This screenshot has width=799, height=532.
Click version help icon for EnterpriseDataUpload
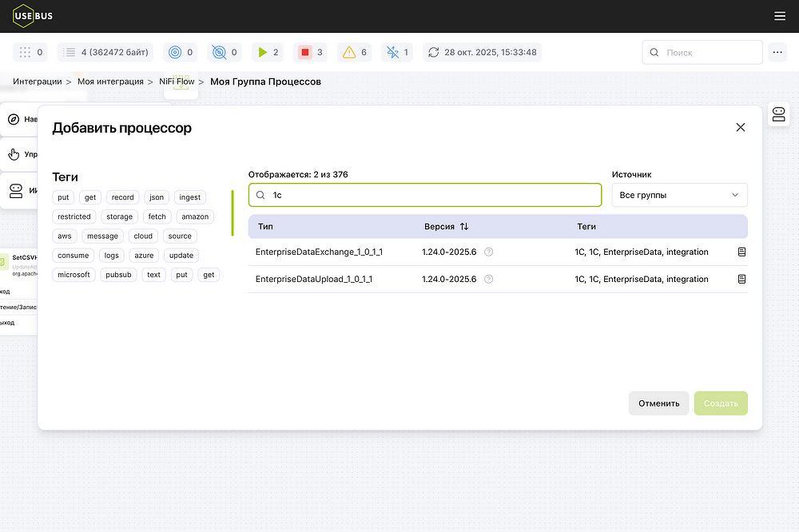point(489,280)
